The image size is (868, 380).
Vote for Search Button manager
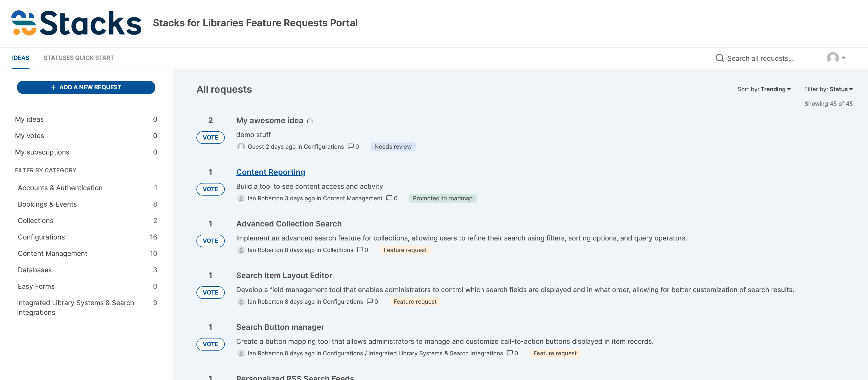pos(210,344)
